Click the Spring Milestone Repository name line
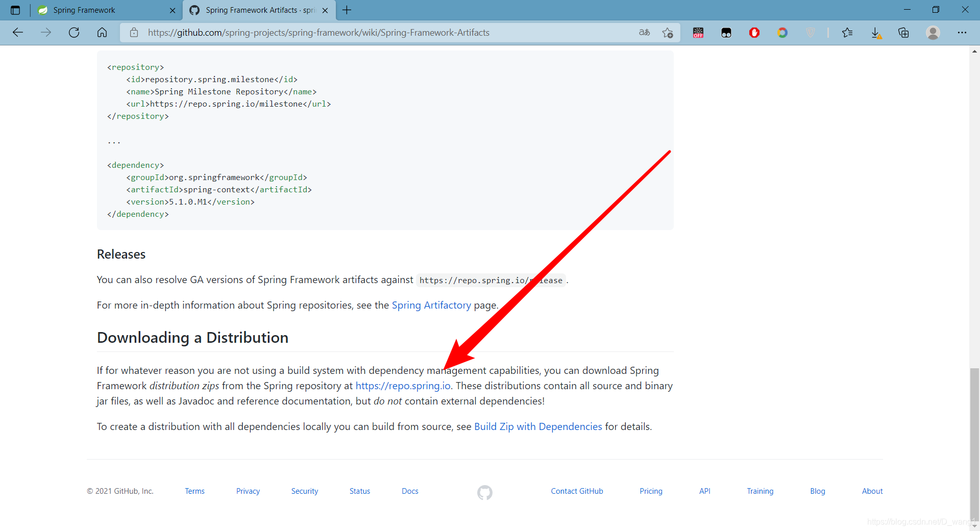 coord(222,92)
